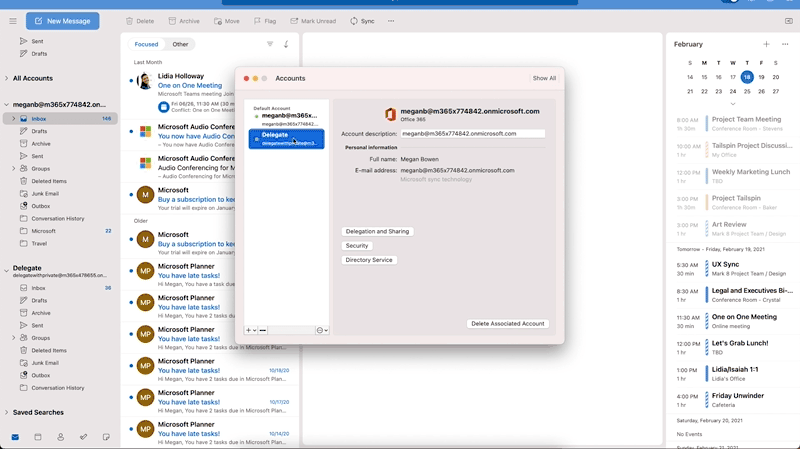Open the add account plus dropdown

(251, 330)
